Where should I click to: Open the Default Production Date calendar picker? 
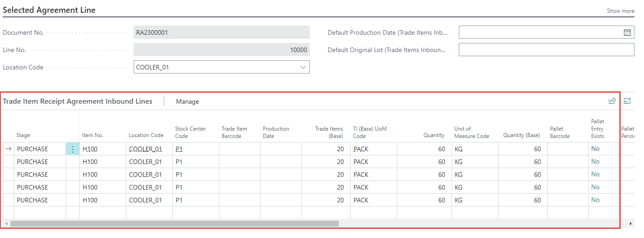pyautogui.click(x=627, y=32)
